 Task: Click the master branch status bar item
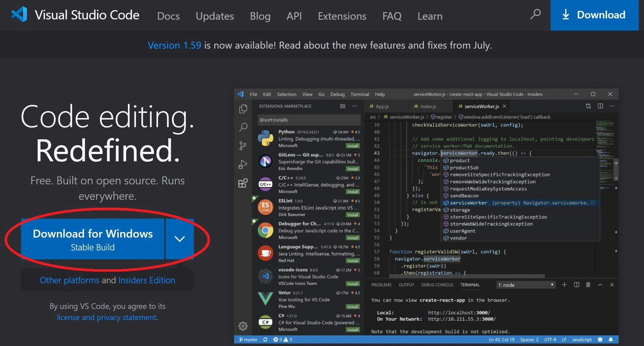249,339
